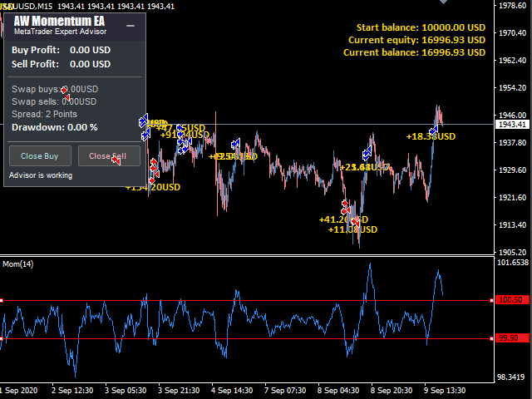This screenshot has width=532, height=399.
Task: Click the +134.20USD profit label
Action: click(x=153, y=187)
